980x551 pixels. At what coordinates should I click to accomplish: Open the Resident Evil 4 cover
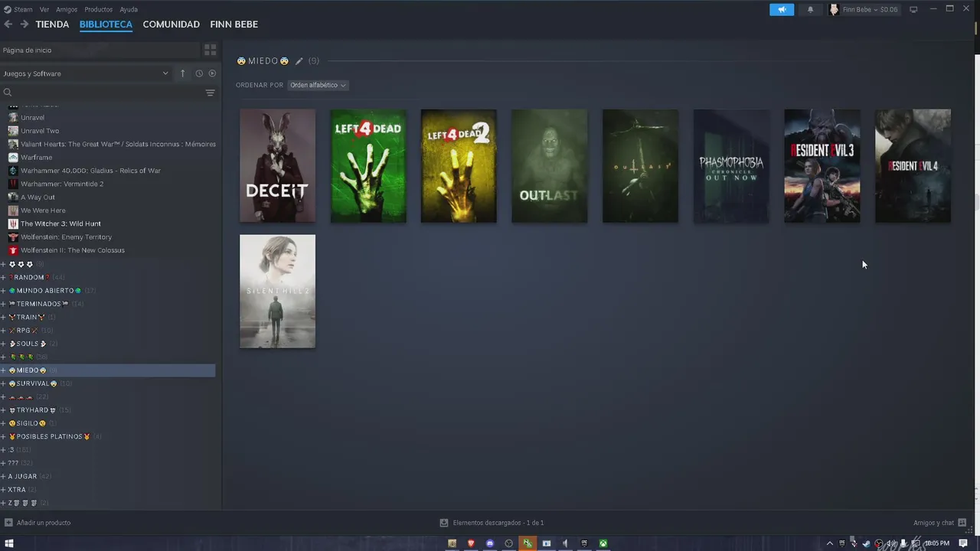pyautogui.click(x=913, y=165)
